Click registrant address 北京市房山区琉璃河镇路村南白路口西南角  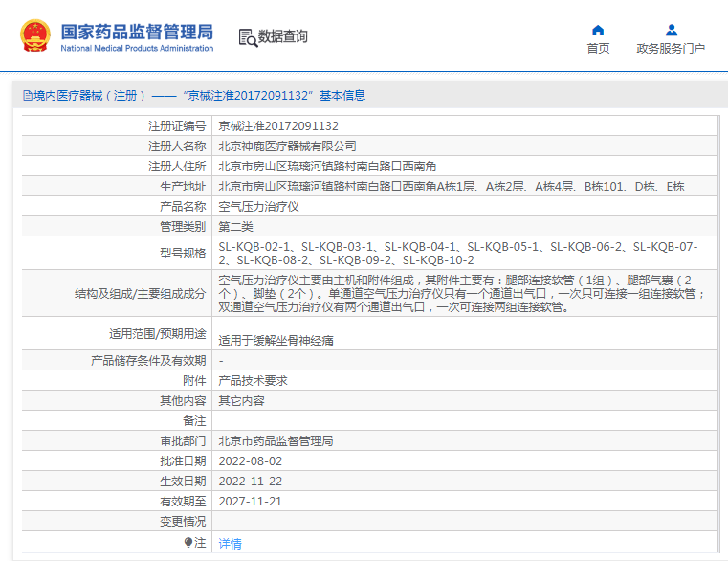327,166
